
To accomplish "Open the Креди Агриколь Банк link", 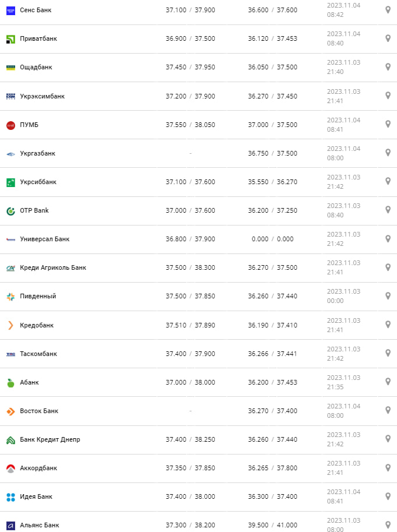I will click(x=53, y=267).
